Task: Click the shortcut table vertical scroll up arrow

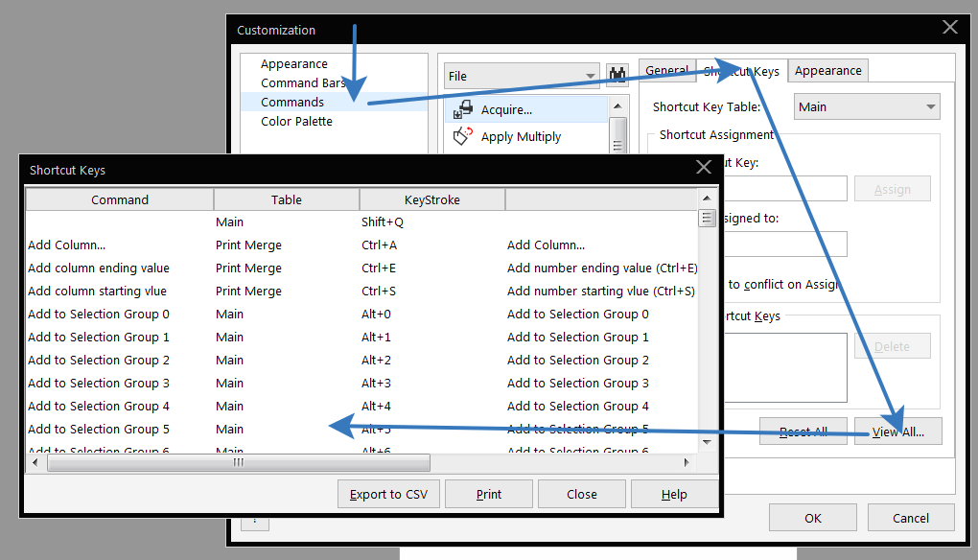Action: [707, 198]
